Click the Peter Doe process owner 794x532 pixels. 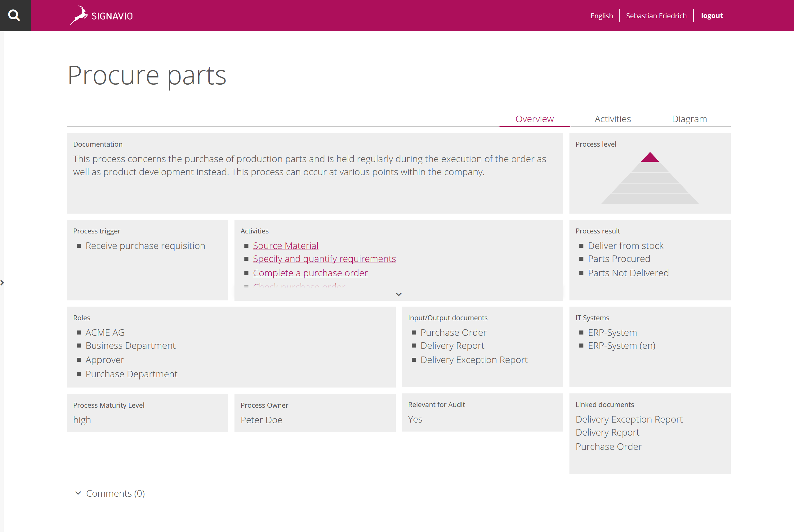click(261, 420)
